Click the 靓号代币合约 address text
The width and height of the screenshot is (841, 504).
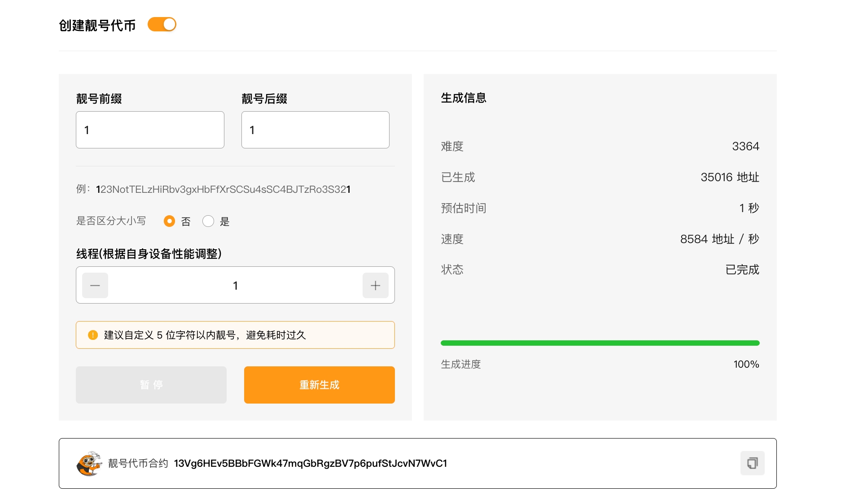pos(310,464)
